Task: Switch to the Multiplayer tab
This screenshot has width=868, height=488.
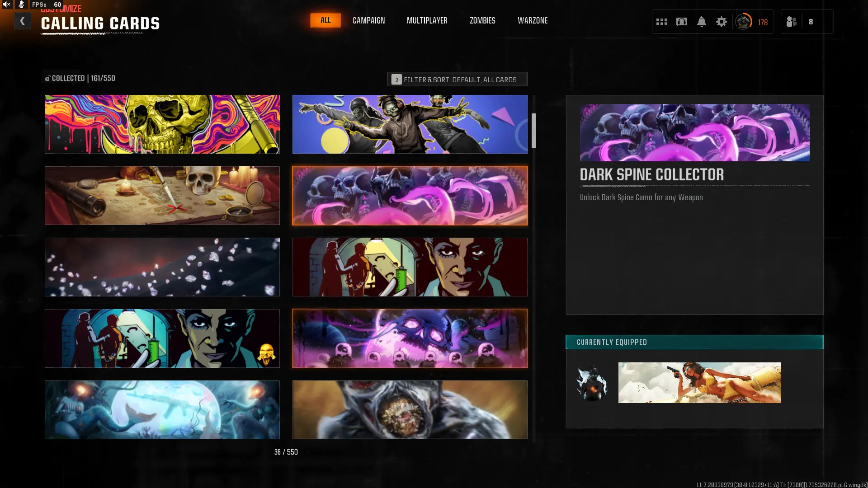Action: [427, 20]
